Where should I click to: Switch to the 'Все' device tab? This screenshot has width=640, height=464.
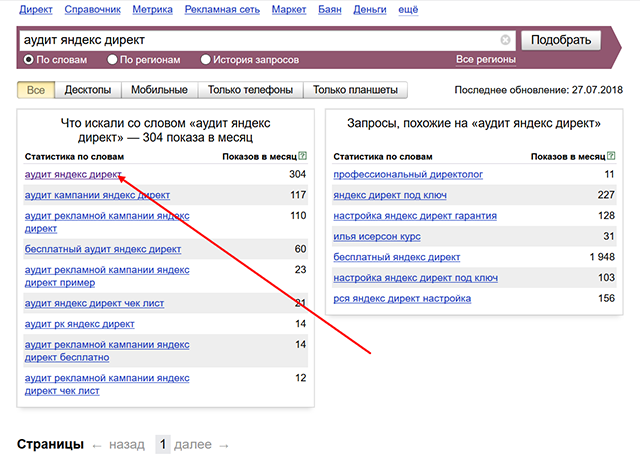tap(36, 90)
